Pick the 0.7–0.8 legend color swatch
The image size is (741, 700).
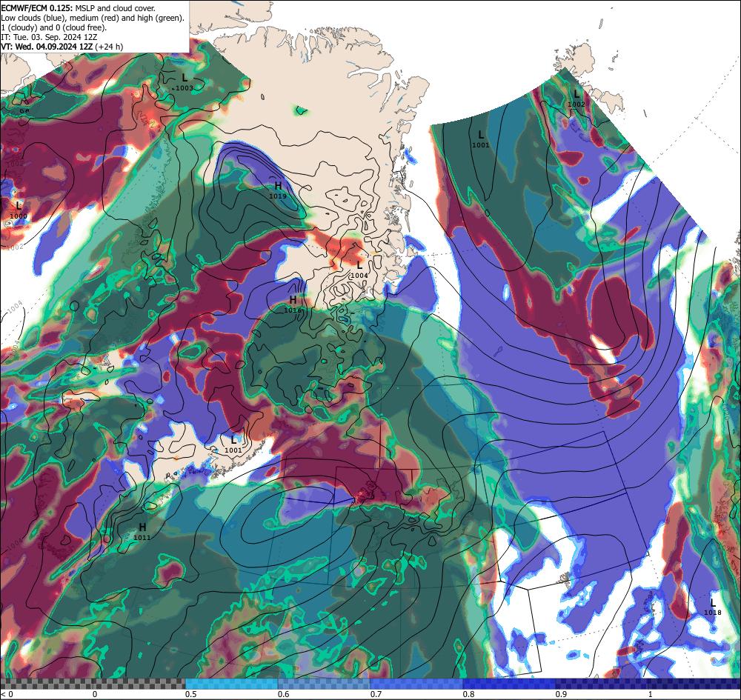coord(416,684)
